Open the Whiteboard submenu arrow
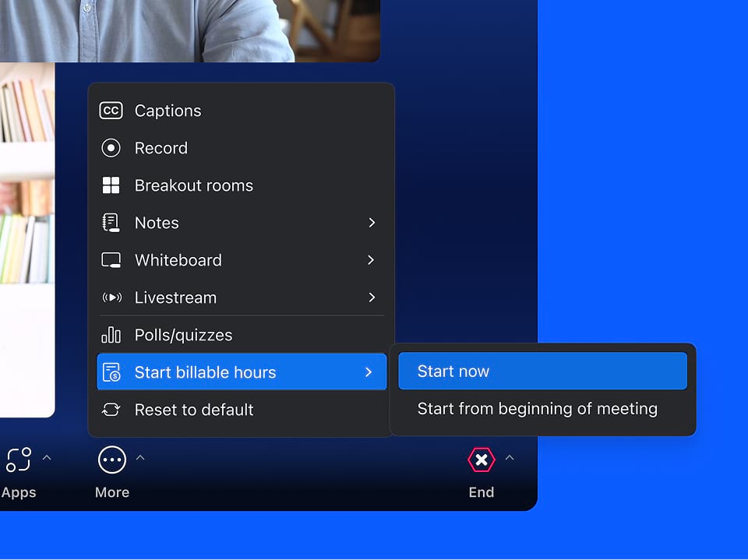Viewport: 748px width, 560px height. [x=372, y=259]
